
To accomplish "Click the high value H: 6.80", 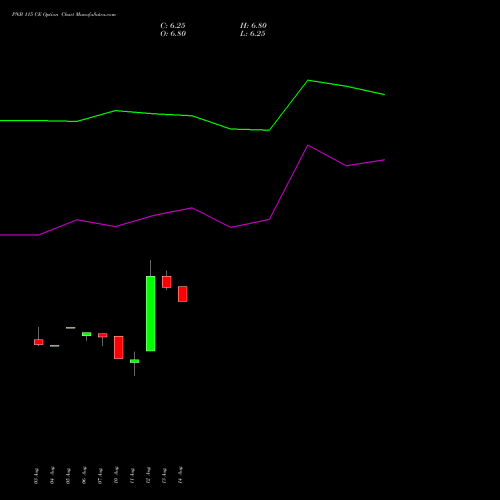I will coord(253,26).
